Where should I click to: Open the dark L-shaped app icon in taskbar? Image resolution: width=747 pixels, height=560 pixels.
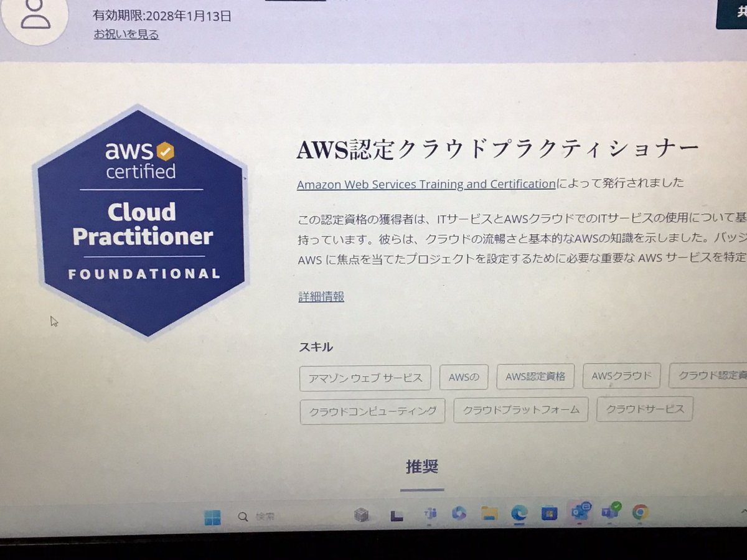click(x=397, y=515)
